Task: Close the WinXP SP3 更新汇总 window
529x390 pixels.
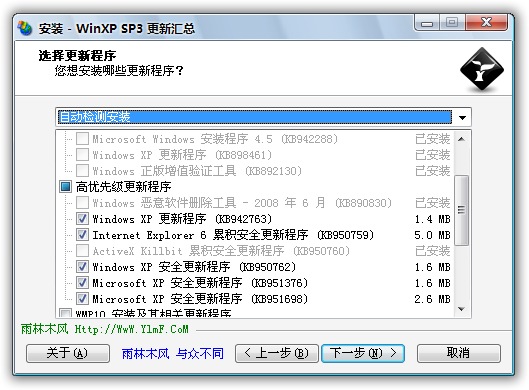Action: coord(486,23)
